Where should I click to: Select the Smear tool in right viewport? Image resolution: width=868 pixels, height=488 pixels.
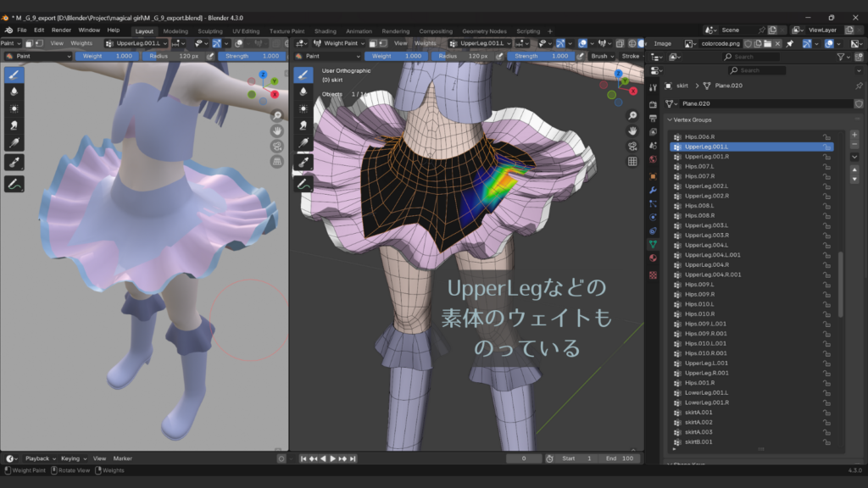[x=303, y=125]
